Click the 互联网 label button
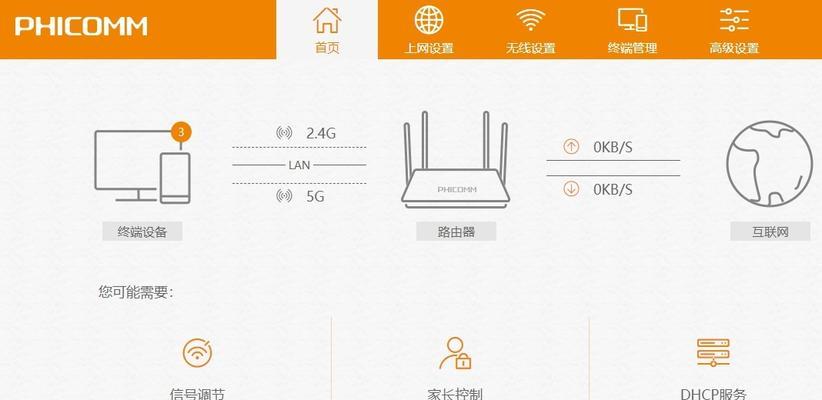822x400 pixels. pyautogui.click(x=770, y=231)
